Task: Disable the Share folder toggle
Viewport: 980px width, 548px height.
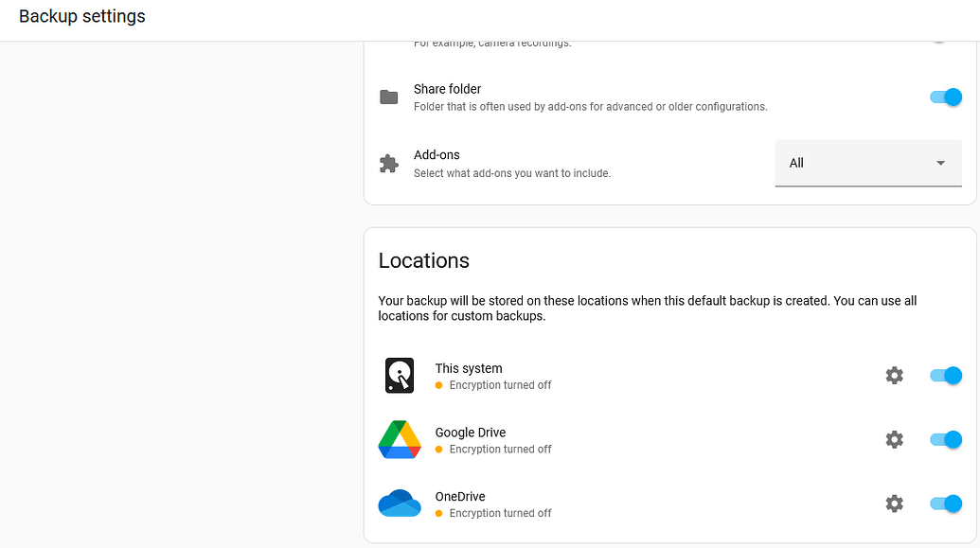Action: (x=945, y=97)
